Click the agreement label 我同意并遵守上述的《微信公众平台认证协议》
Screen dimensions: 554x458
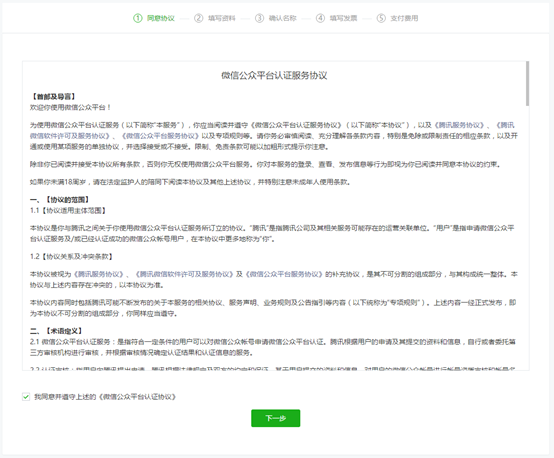[105, 397]
